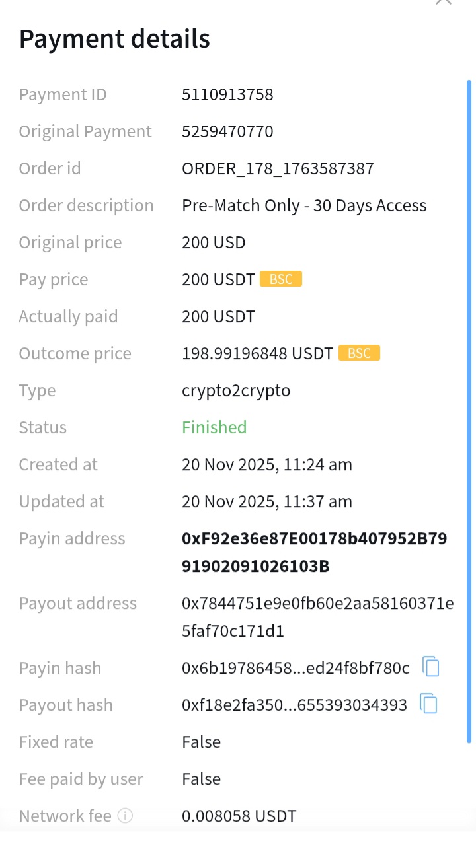Click the bold Payin address value

coord(314,552)
